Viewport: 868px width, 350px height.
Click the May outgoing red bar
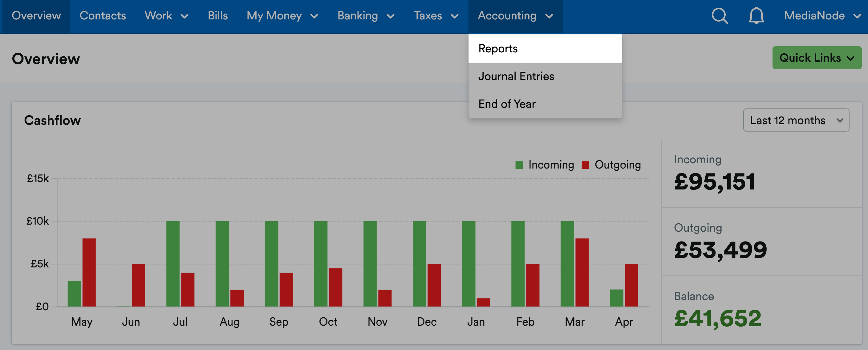click(x=89, y=272)
